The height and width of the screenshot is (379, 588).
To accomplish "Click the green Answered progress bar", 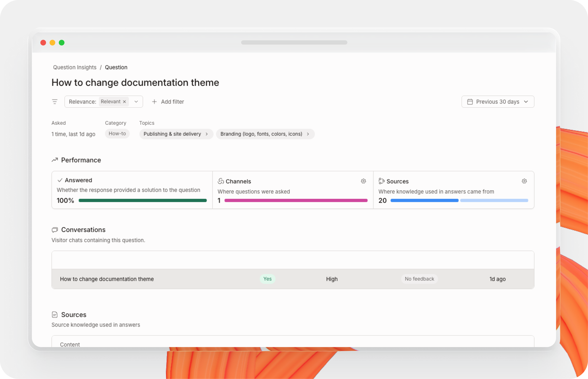I will (143, 200).
